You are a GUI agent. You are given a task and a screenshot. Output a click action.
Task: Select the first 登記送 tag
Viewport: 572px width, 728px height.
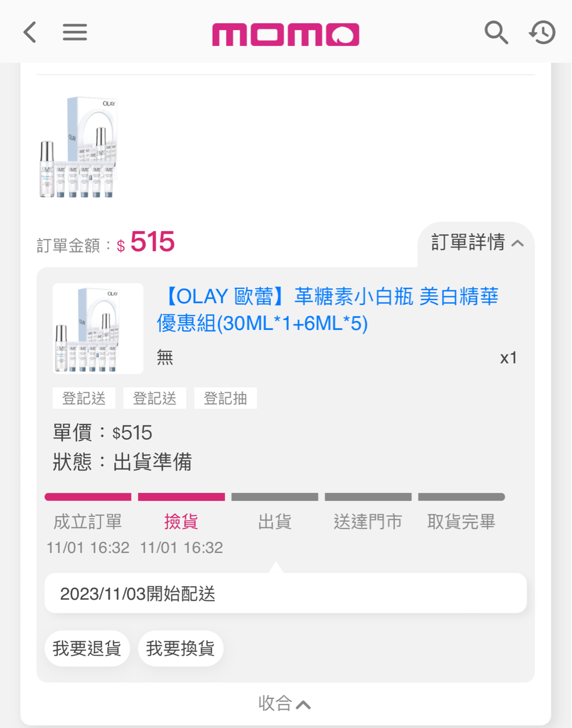84,398
